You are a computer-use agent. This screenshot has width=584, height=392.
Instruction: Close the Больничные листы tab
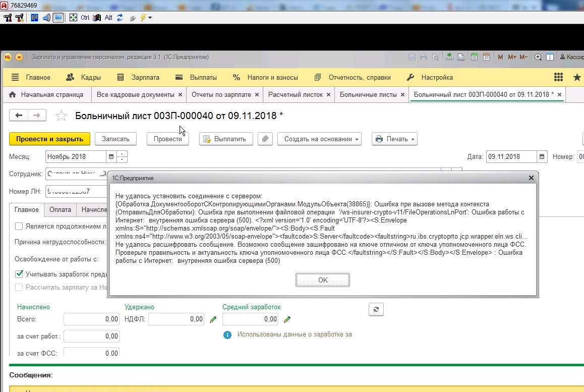402,95
